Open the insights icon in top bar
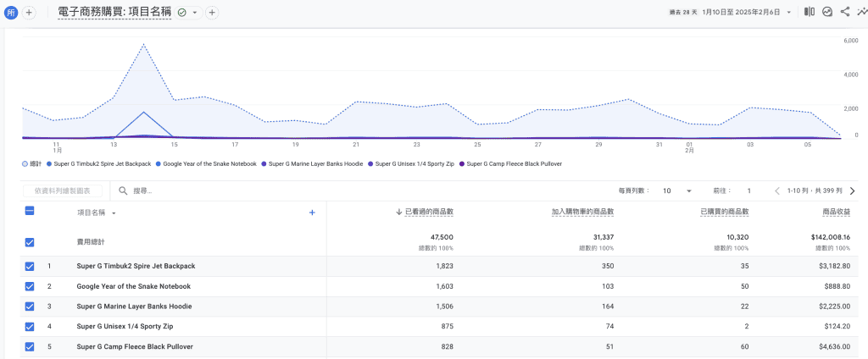The image size is (868, 359). point(827,12)
